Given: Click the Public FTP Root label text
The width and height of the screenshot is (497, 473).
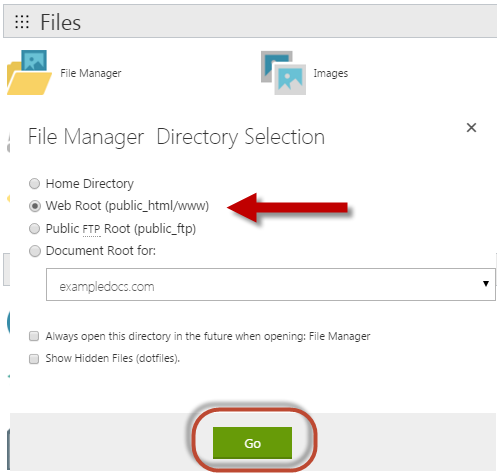Looking at the screenshot, I should [121, 229].
